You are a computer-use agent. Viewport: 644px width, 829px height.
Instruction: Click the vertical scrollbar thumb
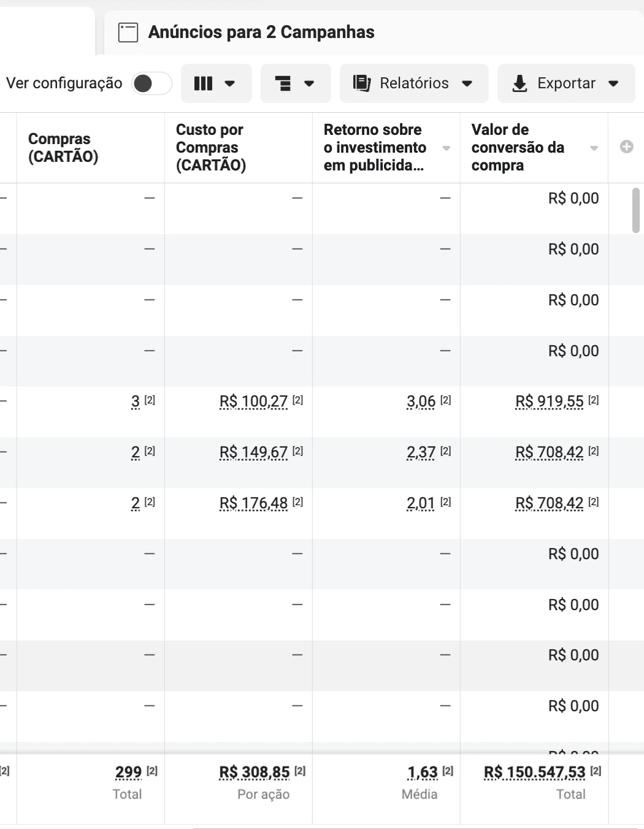pos(635,210)
